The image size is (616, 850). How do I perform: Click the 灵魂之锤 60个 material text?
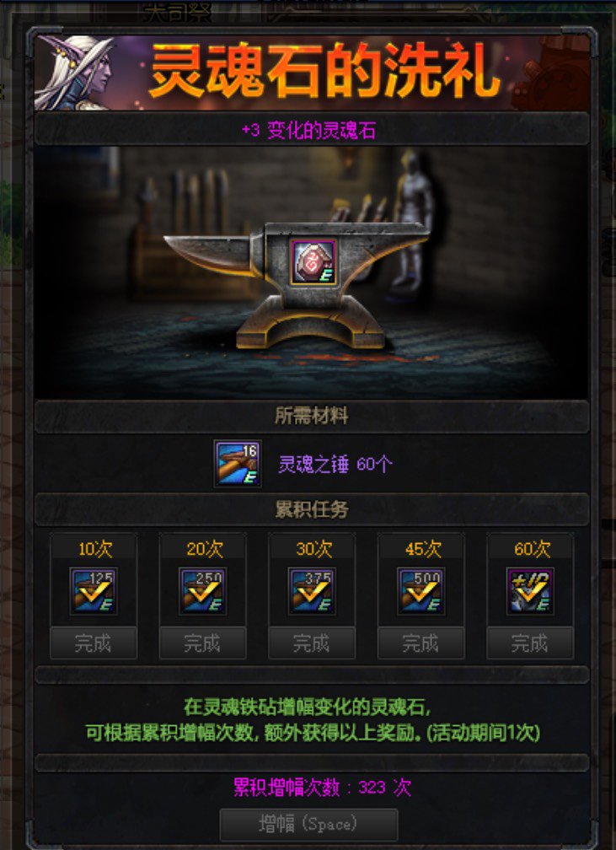(x=335, y=465)
